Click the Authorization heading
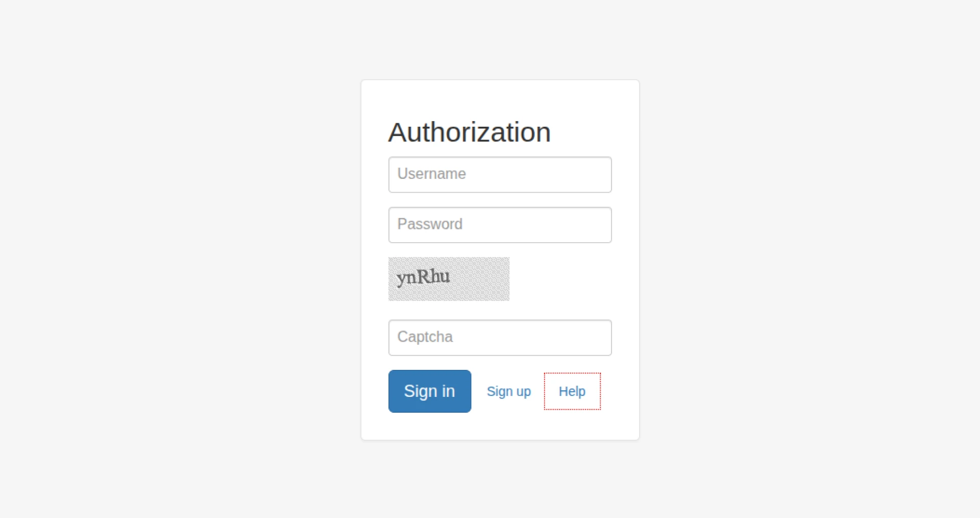The width and height of the screenshot is (980, 518). (469, 132)
